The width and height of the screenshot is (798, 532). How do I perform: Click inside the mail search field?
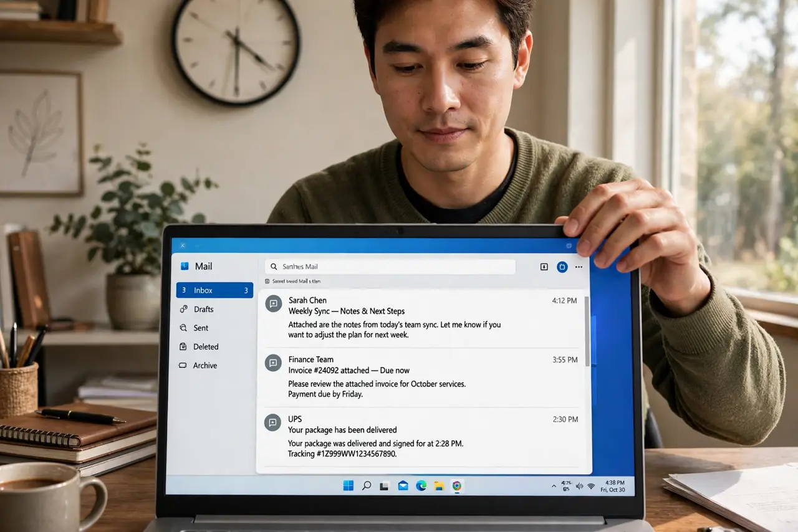pyautogui.click(x=390, y=267)
